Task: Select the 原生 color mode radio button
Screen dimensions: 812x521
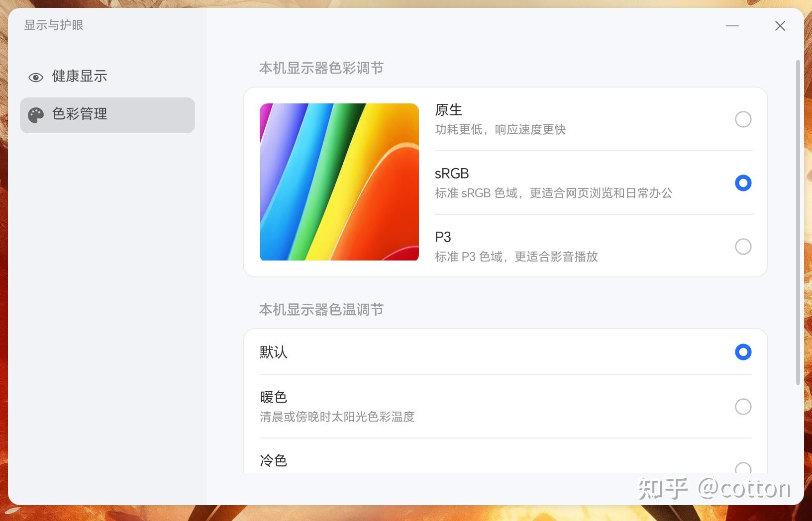Action: click(x=743, y=119)
